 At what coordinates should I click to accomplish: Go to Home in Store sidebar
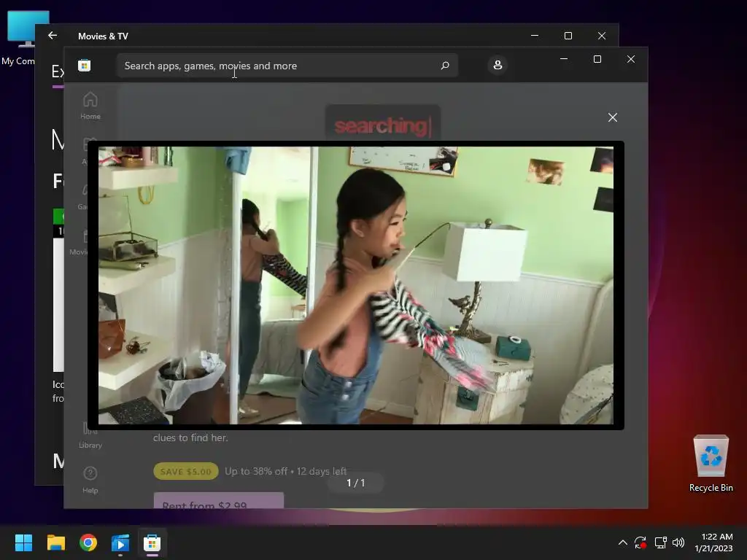coord(90,106)
